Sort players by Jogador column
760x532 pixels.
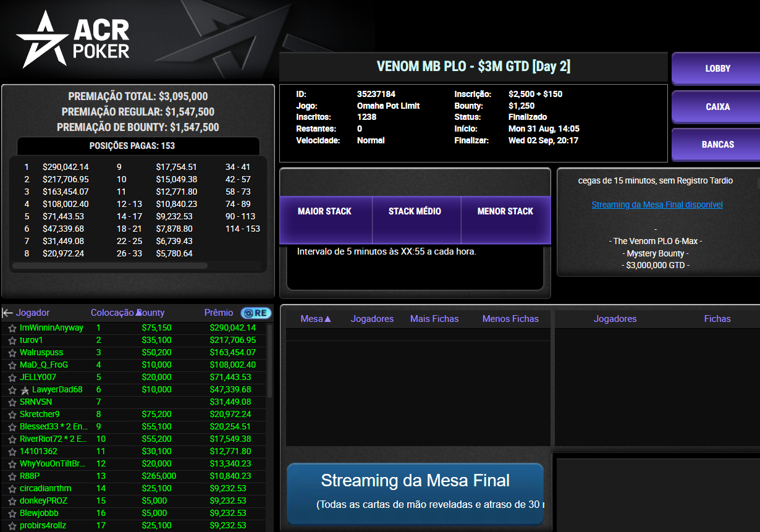(33, 313)
